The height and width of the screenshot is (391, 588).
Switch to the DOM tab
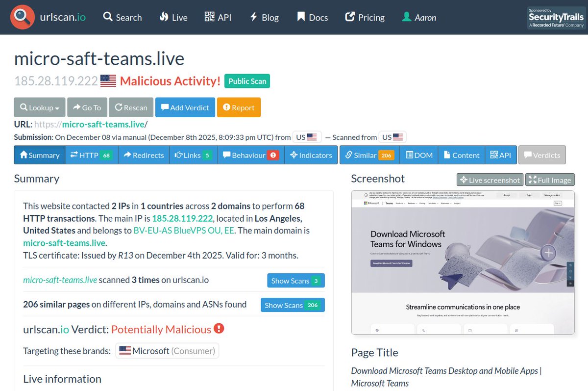[x=419, y=155]
